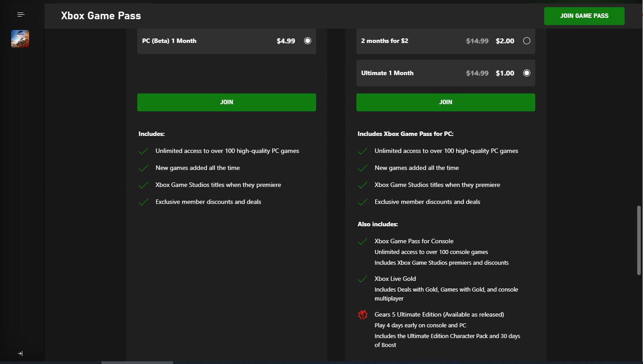
Task: Click the Xbox Live Gold heading text
Action: (x=395, y=279)
